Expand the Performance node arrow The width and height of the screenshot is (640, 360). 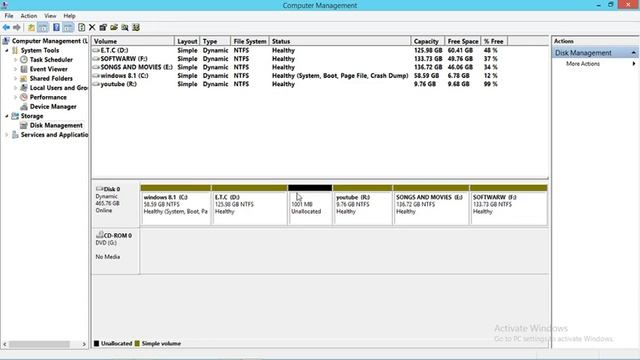tap(16, 97)
